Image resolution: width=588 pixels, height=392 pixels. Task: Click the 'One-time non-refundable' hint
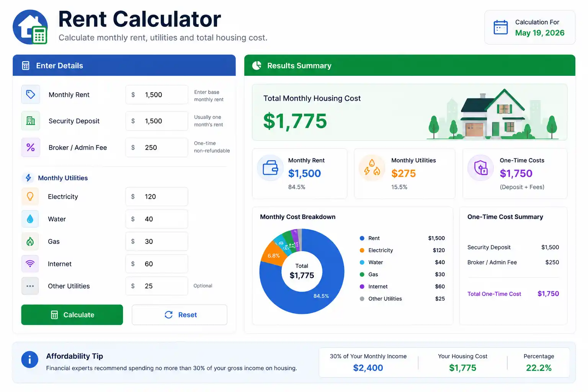tap(212, 147)
